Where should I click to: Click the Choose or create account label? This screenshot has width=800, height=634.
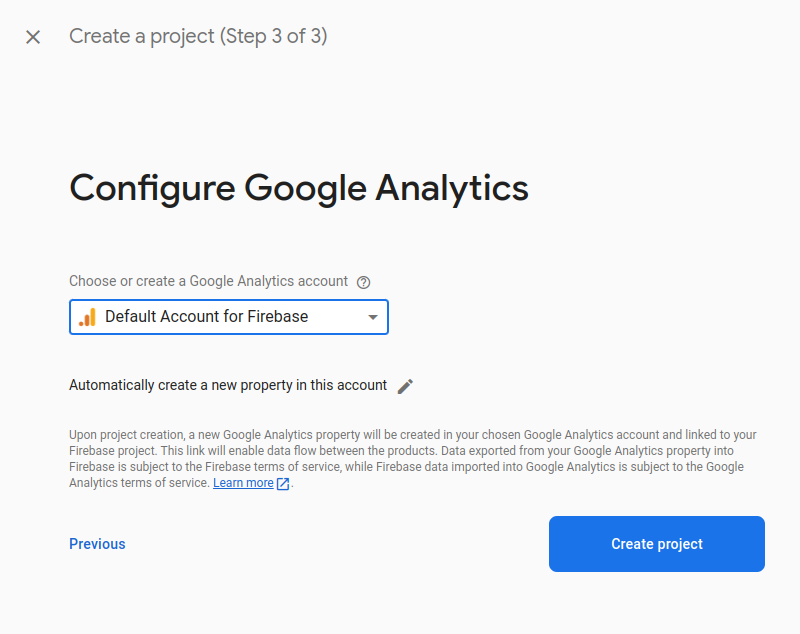tap(208, 281)
